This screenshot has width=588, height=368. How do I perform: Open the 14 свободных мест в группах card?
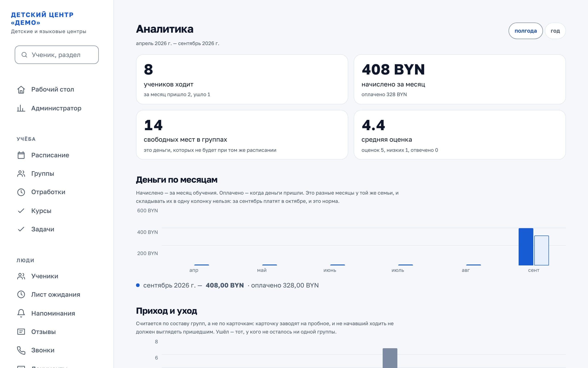[x=242, y=135]
